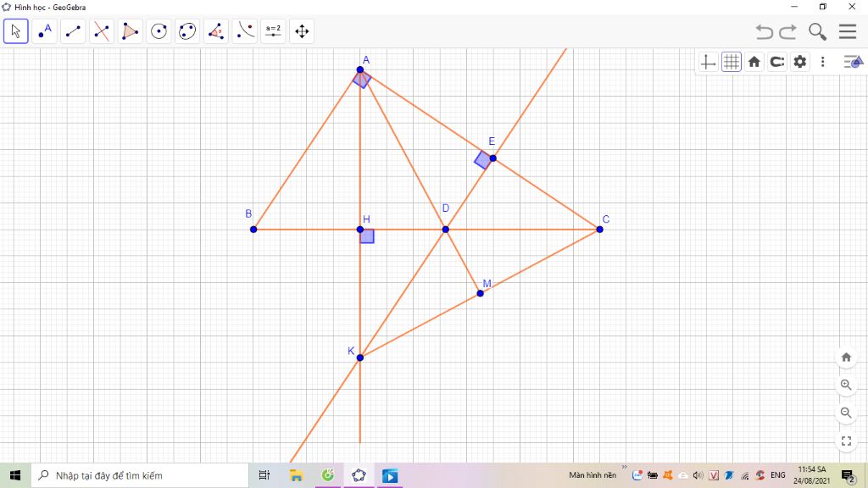The image size is (868, 488).
Task: Select the Point tool
Action: click(x=44, y=32)
